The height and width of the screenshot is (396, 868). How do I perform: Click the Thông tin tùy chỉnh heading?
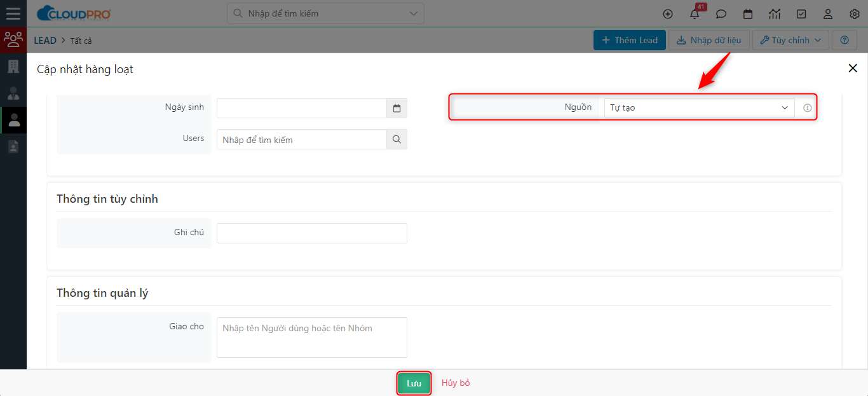107,199
